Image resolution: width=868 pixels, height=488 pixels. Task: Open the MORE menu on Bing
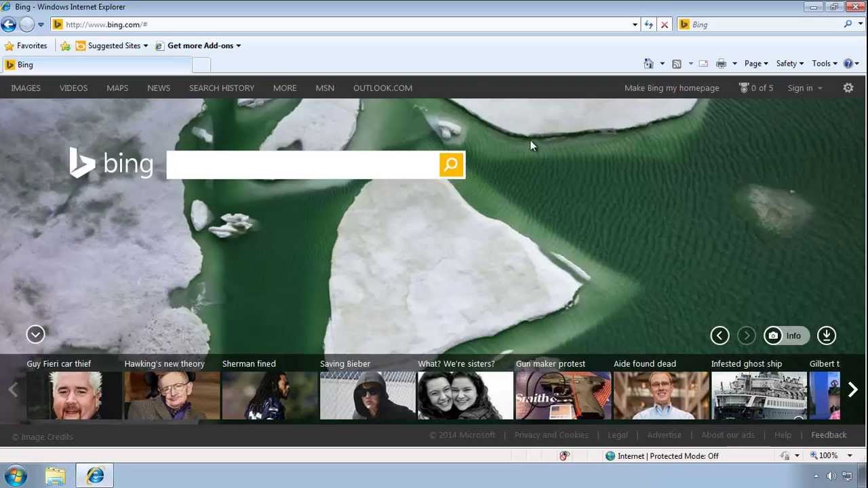tap(285, 88)
